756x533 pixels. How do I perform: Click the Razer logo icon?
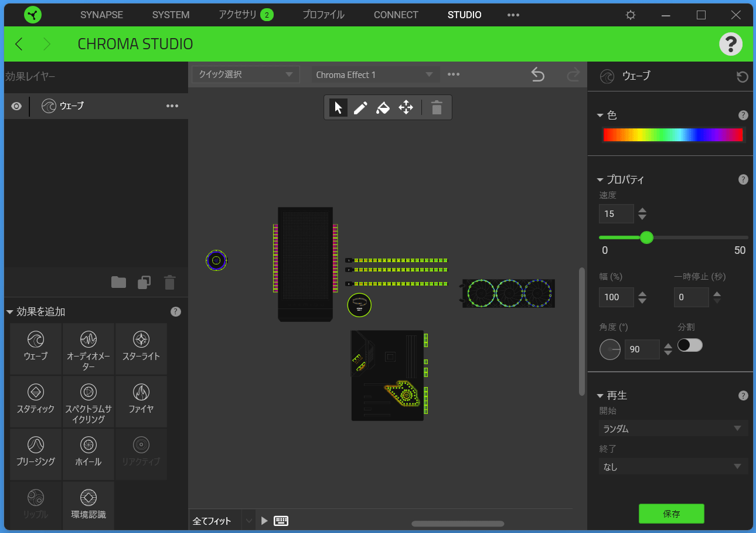[x=33, y=15]
